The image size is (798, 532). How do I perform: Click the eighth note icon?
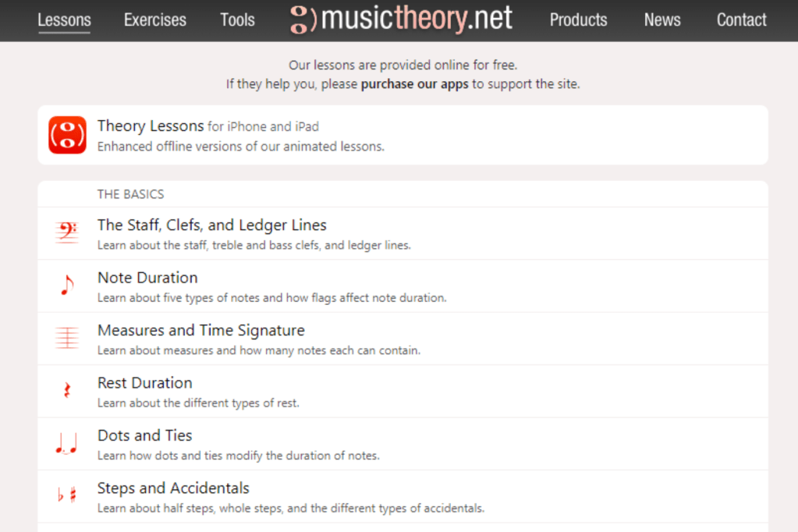[x=67, y=286]
